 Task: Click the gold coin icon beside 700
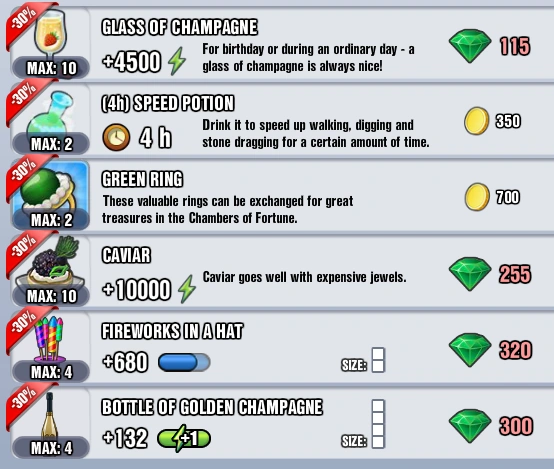(477, 197)
